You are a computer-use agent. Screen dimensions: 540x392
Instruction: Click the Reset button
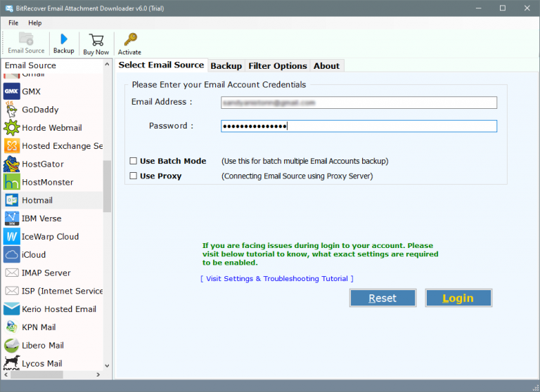point(382,298)
